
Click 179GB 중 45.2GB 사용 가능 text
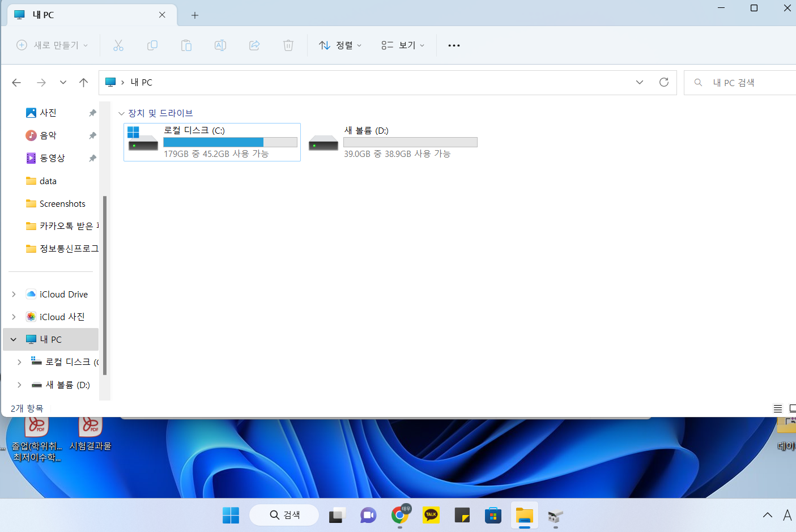point(216,154)
